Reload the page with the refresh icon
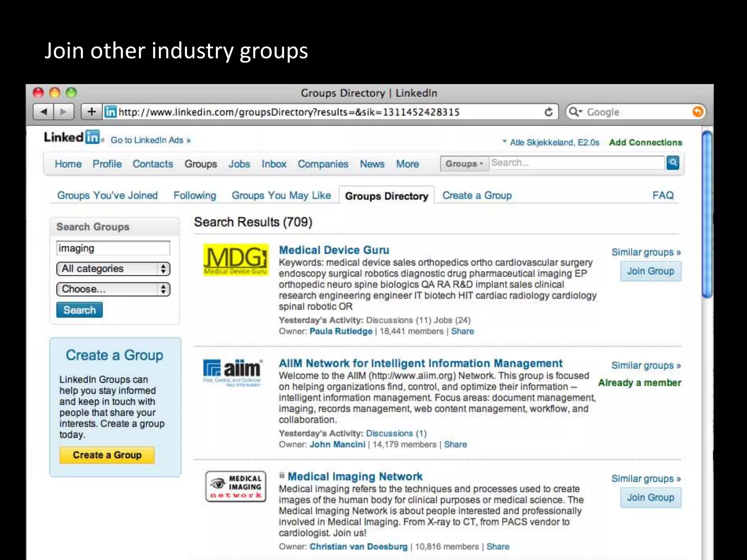Viewport: 747px width, 560px height. coord(549,112)
